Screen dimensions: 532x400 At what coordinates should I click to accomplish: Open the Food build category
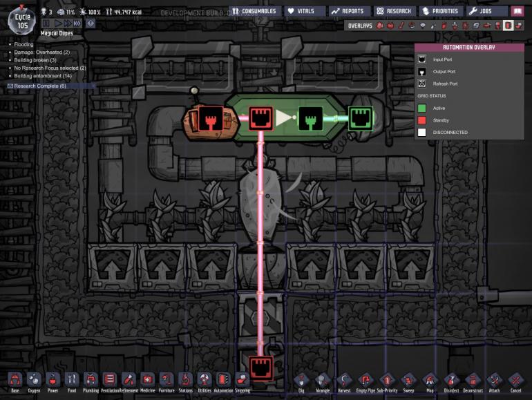pos(72,382)
